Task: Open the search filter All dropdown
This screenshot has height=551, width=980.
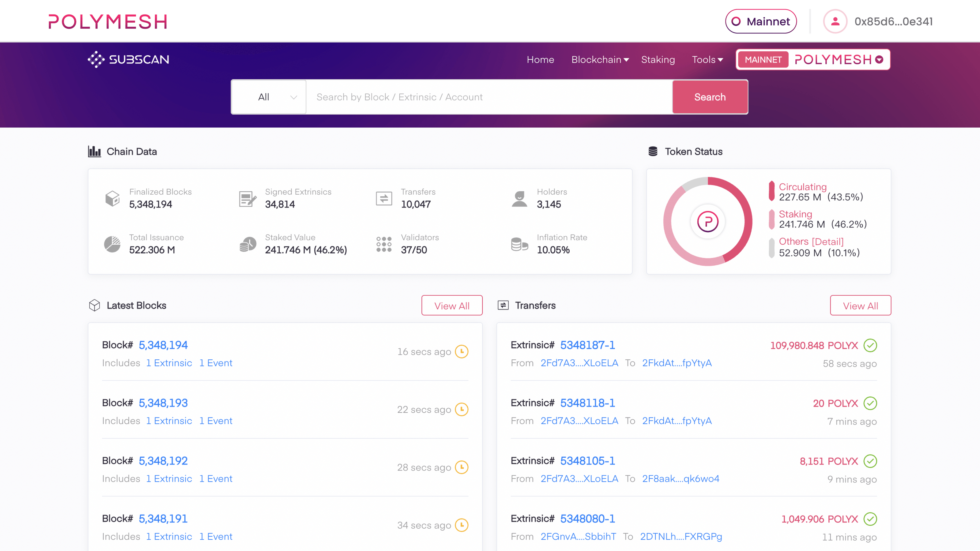Action: [x=269, y=97]
